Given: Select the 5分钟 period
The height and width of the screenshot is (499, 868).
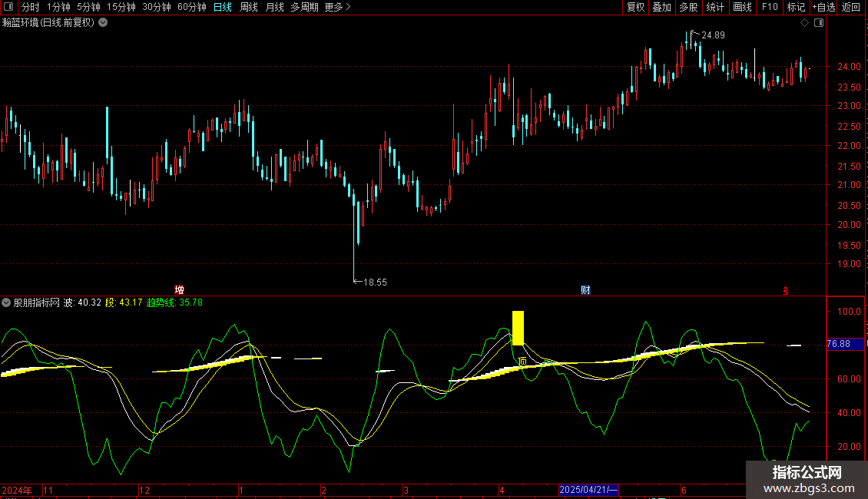Looking at the screenshot, I should point(88,7).
